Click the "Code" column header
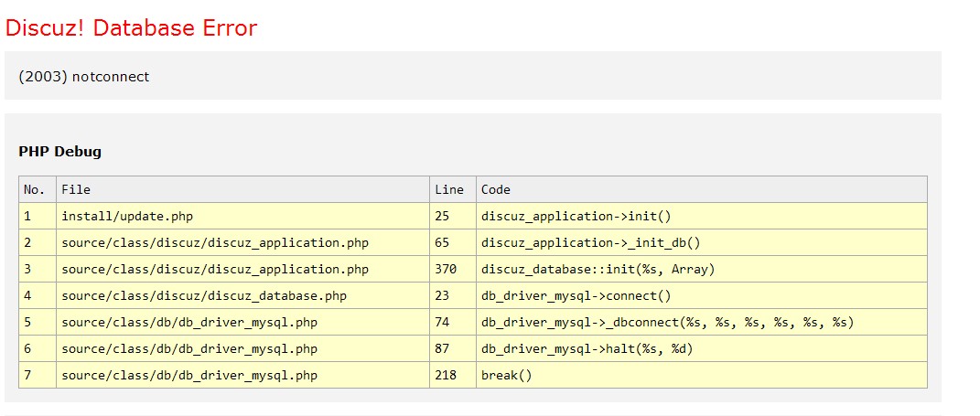The height and width of the screenshot is (416, 980). (x=701, y=189)
